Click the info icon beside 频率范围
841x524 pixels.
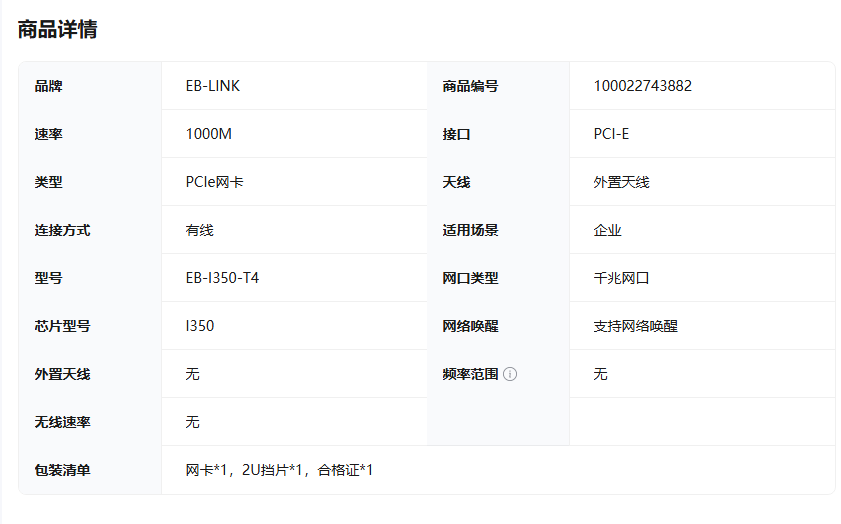[510, 374]
